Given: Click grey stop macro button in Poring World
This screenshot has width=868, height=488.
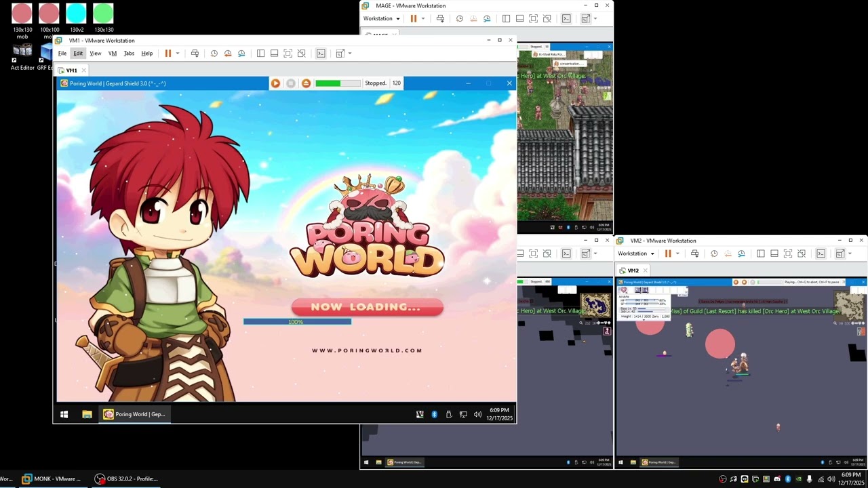Looking at the screenshot, I should 291,83.
